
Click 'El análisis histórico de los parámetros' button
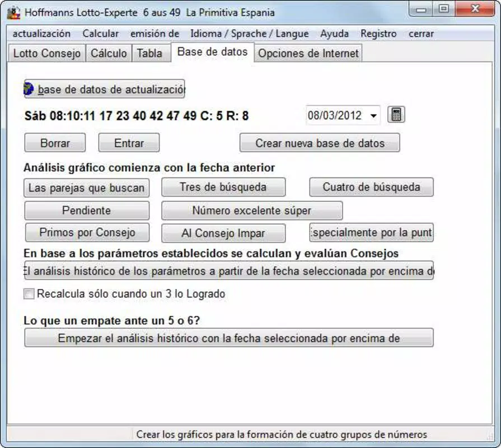229,270
